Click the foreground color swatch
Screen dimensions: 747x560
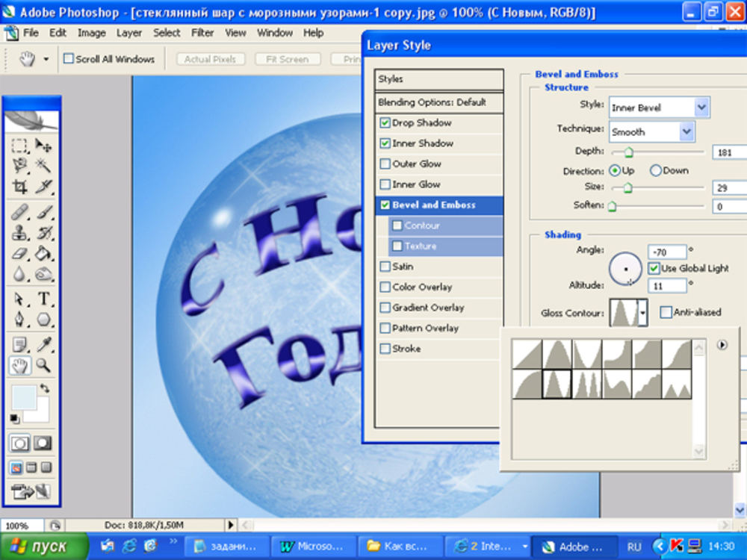click(x=23, y=397)
